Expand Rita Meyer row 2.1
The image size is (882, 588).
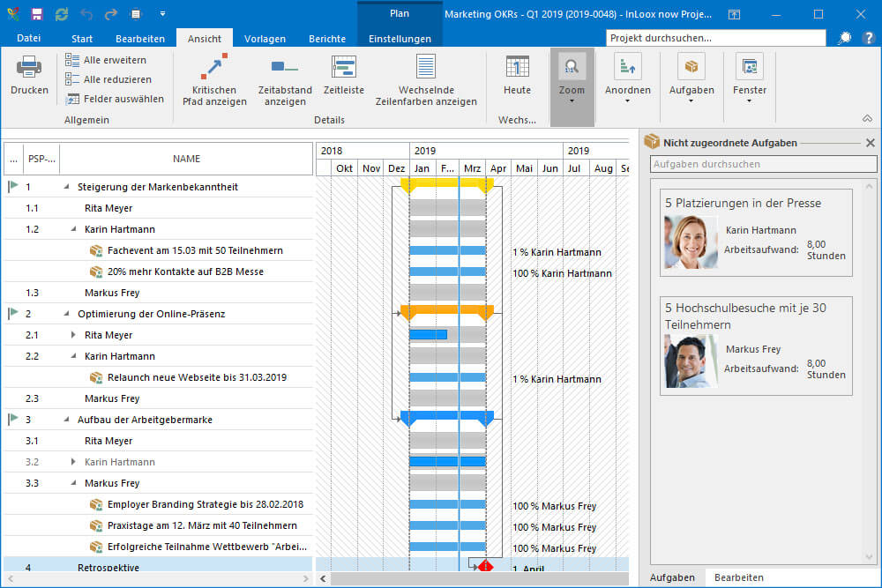point(73,335)
